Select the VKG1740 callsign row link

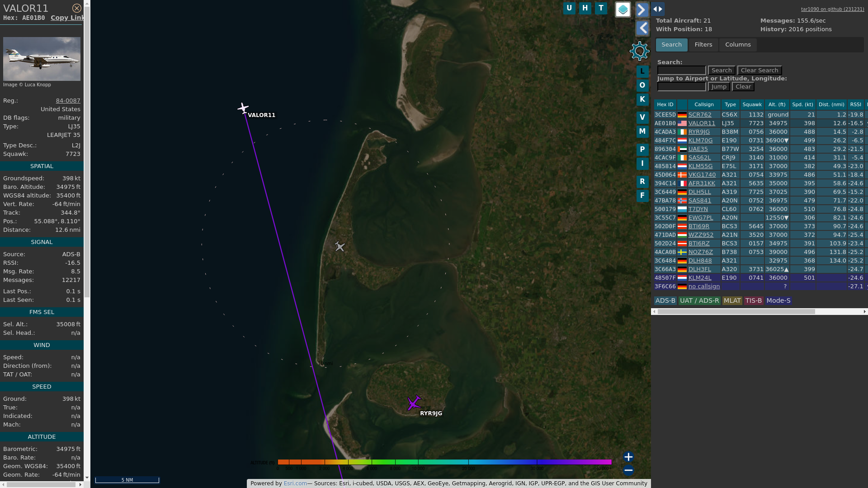click(x=702, y=175)
